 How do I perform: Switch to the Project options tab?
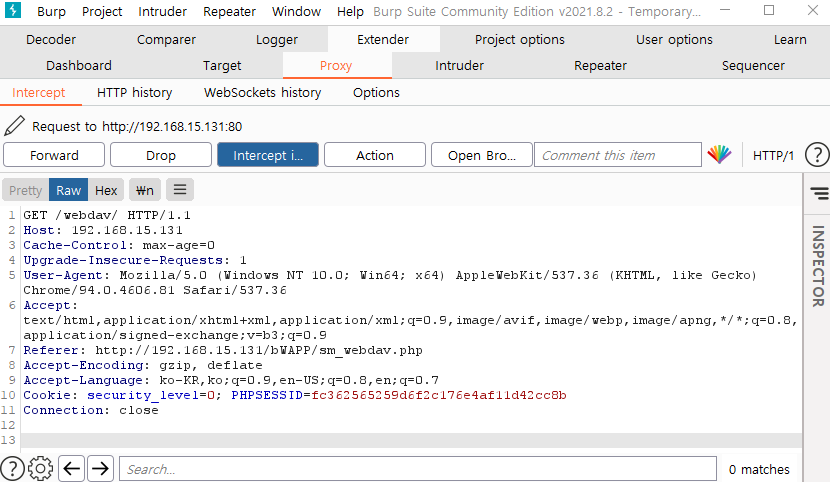click(x=520, y=40)
